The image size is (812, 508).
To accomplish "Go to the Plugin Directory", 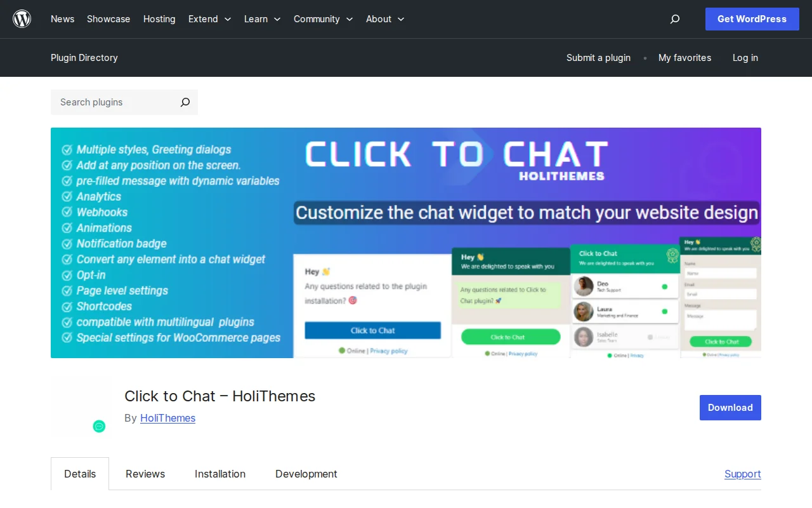I will [x=84, y=58].
